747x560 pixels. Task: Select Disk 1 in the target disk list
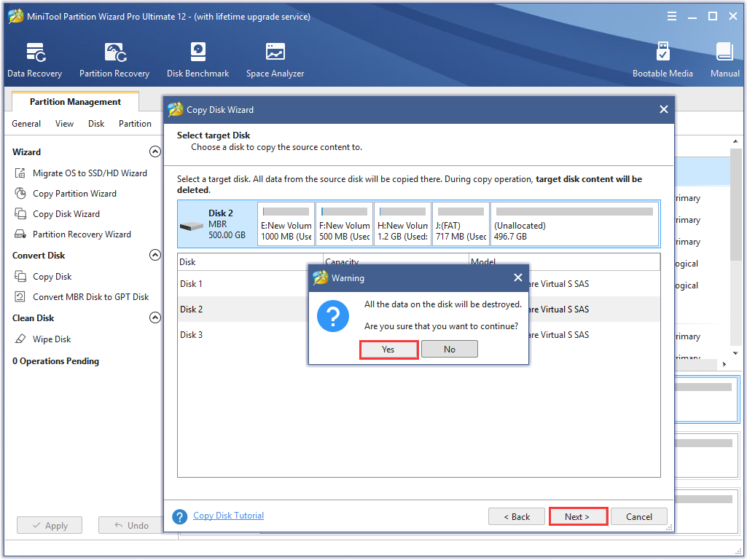click(419, 284)
